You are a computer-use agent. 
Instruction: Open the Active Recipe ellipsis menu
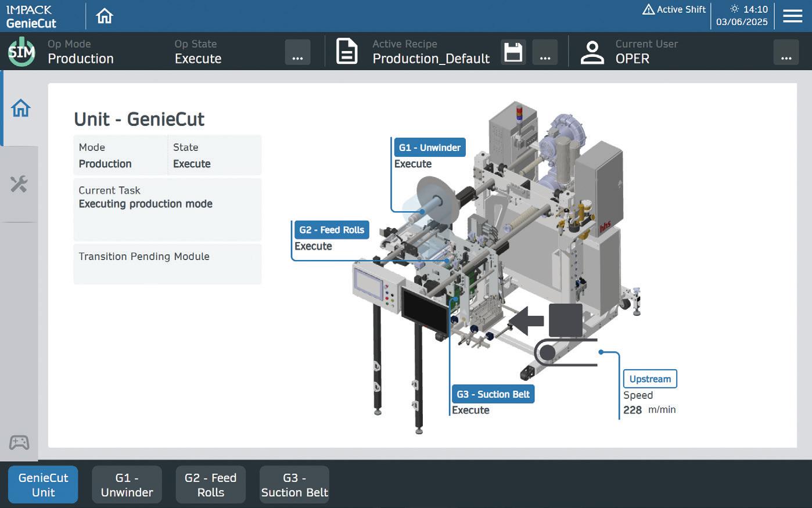click(545, 52)
